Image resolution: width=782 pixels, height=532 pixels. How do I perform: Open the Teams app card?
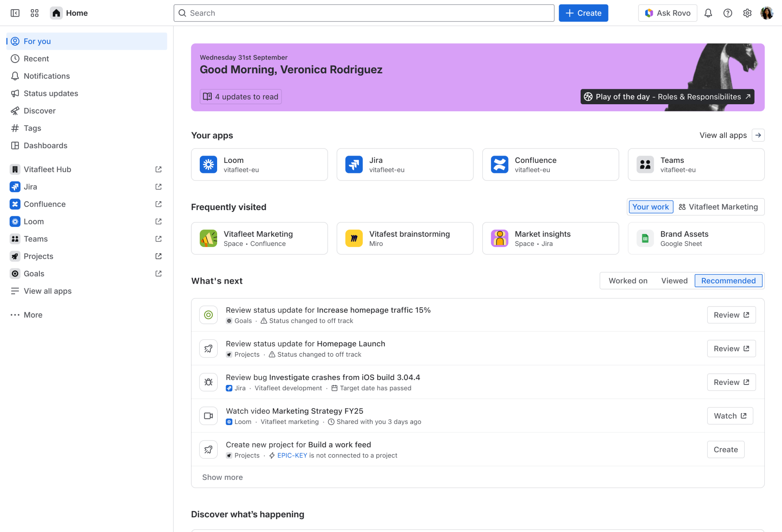[696, 164]
